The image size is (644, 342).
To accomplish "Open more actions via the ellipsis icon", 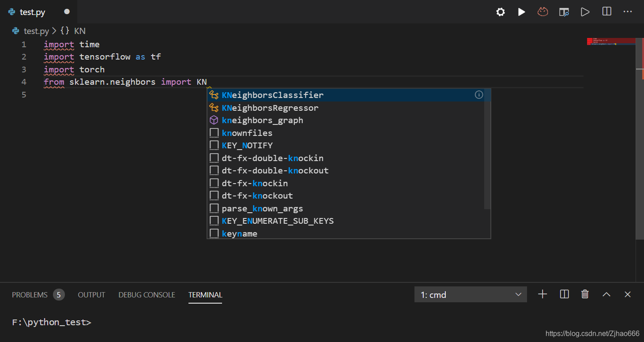I will pyautogui.click(x=628, y=11).
